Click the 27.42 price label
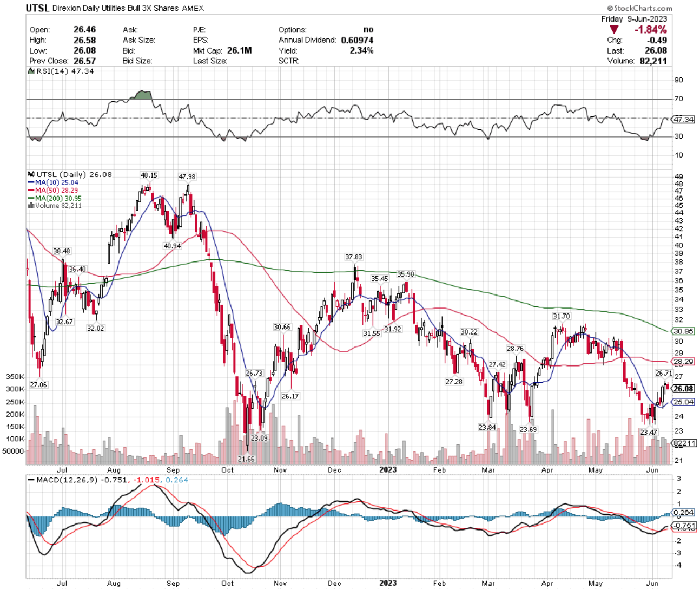700x589 pixels. tap(498, 364)
